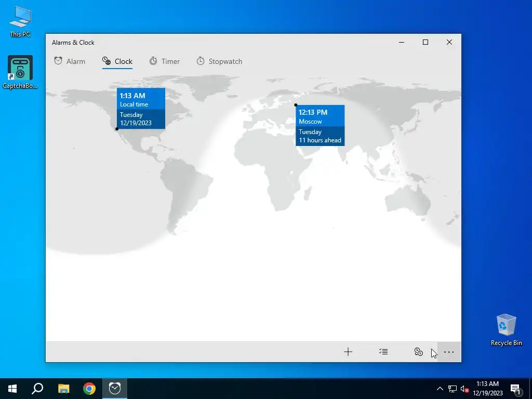Open the notification action center

point(516,389)
